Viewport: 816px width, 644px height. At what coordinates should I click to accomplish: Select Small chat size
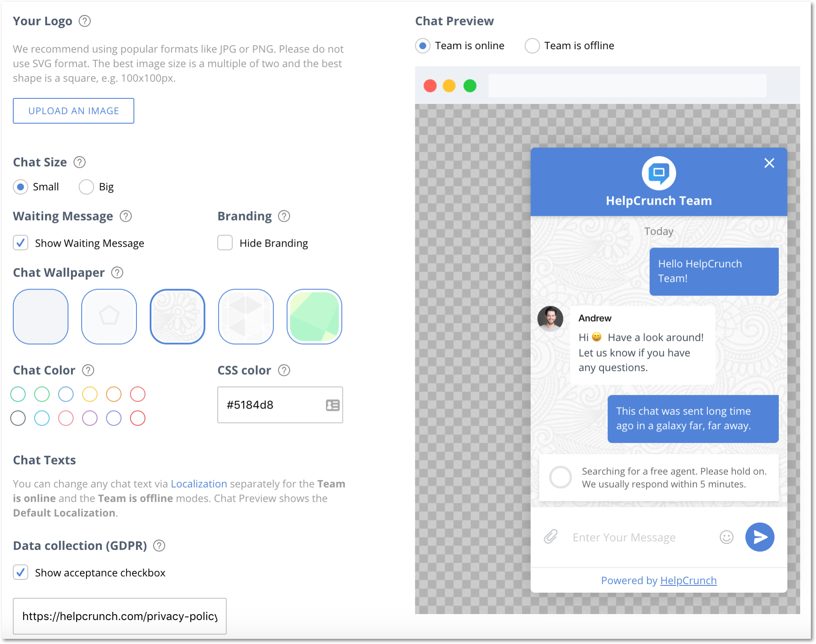(21, 187)
